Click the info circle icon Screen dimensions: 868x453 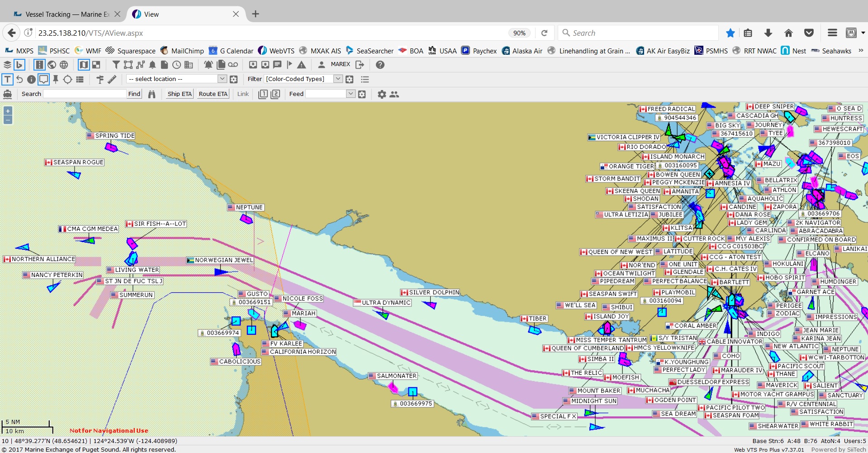coord(31,80)
